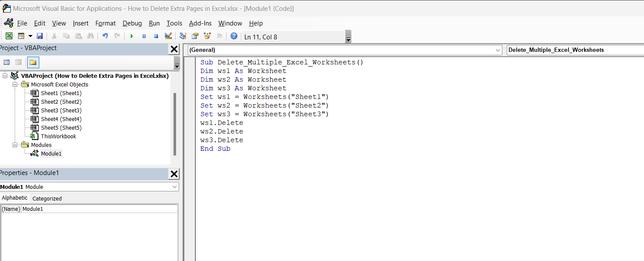Select Sheet3 (Sheet3) in project tree
The image size is (644, 261).
[x=61, y=110]
